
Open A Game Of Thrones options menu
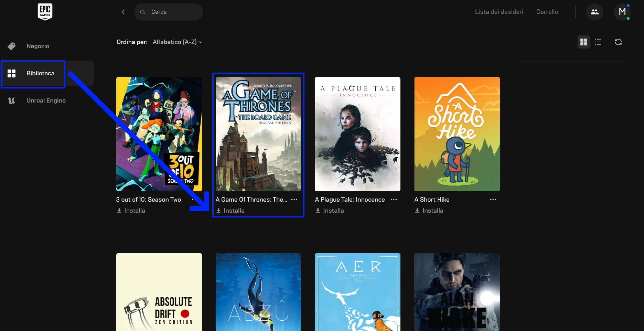point(294,200)
